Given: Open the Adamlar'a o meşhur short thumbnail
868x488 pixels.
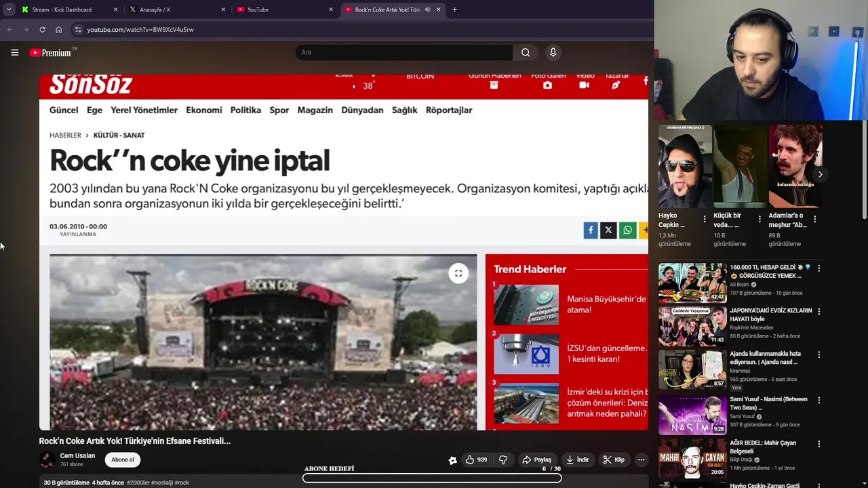Looking at the screenshot, I should [795, 166].
